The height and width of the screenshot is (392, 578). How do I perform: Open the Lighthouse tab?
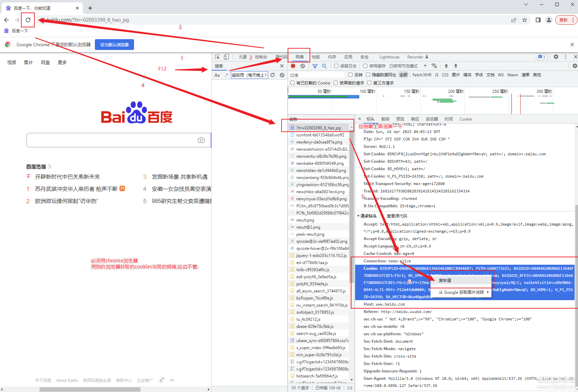coord(389,57)
